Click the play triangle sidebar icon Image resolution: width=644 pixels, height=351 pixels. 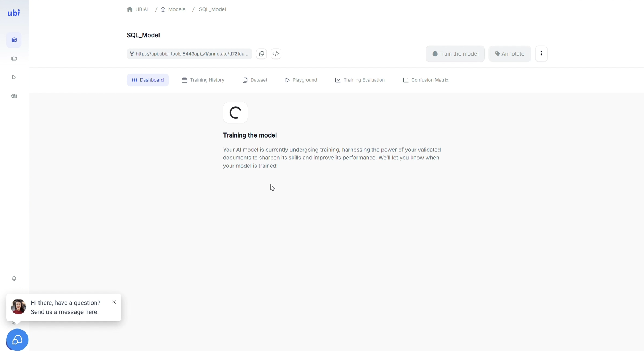coord(14,77)
